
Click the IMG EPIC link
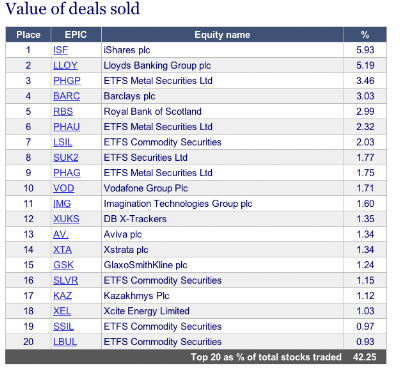[62, 203]
